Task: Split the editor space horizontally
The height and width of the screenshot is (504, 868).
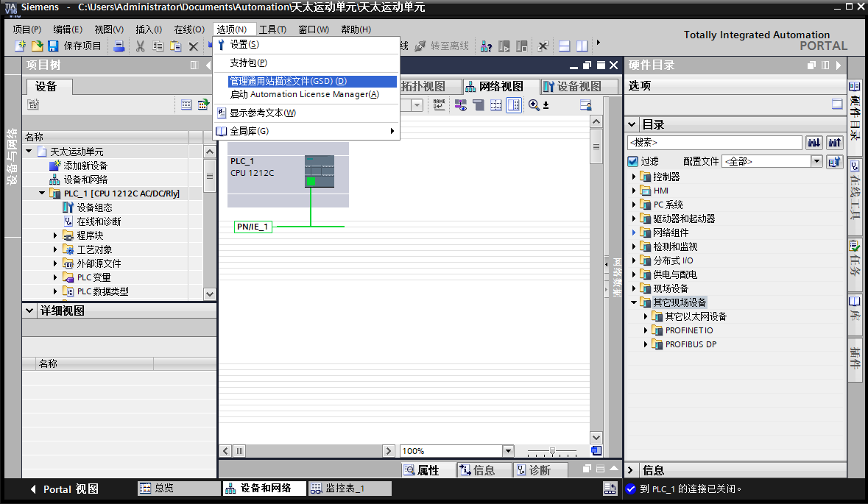Action: [x=564, y=46]
